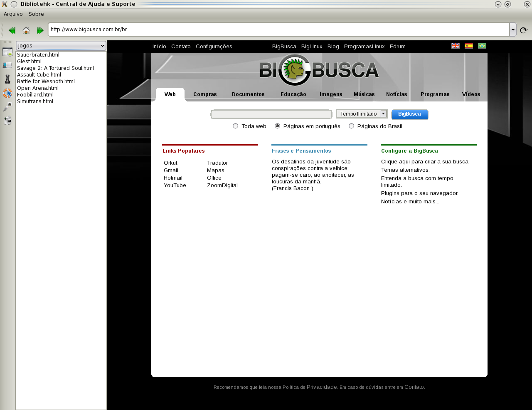Select Simutrans.html
Screen dimensions: 532x410
coord(35,101)
